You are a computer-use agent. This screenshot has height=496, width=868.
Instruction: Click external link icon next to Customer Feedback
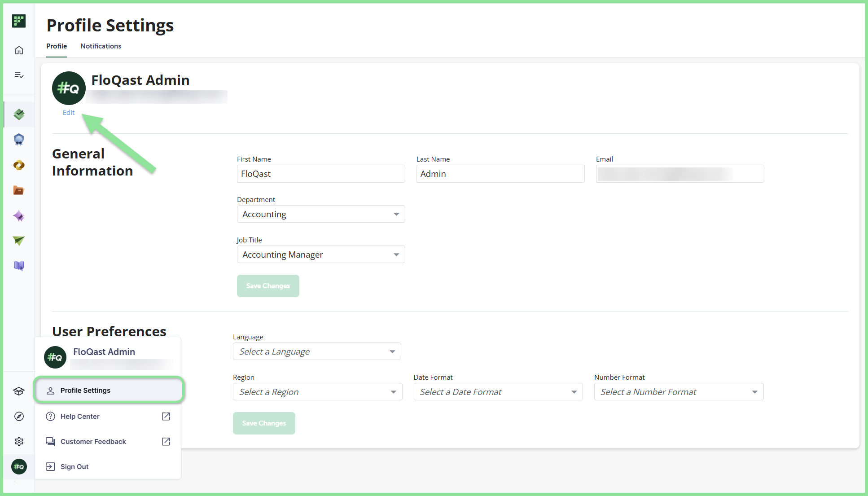[166, 442]
